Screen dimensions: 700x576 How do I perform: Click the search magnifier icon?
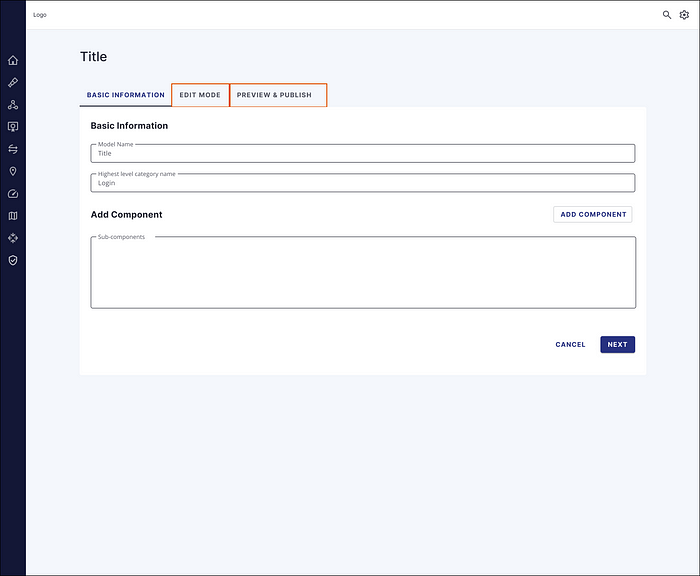667,15
